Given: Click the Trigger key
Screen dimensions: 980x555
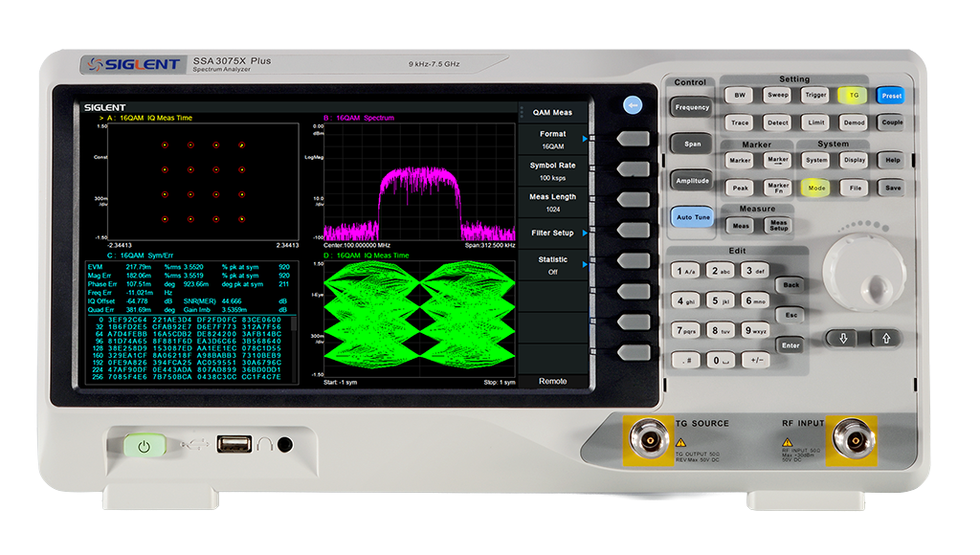Looking at the screenshot, I should tap(815, 95).
